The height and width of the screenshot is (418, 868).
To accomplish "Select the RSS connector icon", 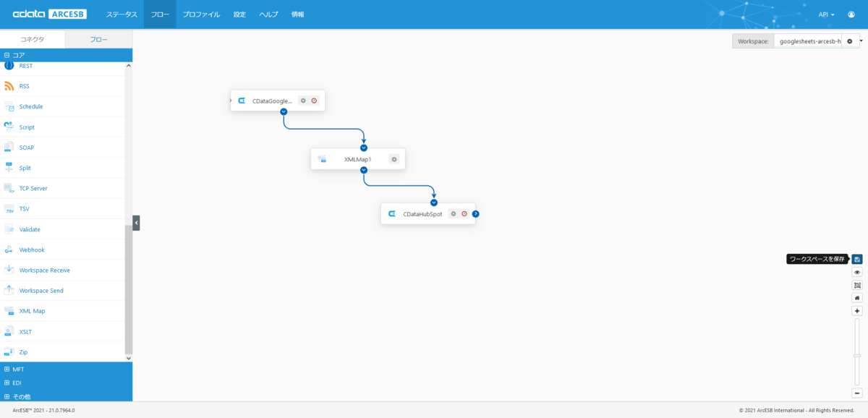I will coord(9,86).
